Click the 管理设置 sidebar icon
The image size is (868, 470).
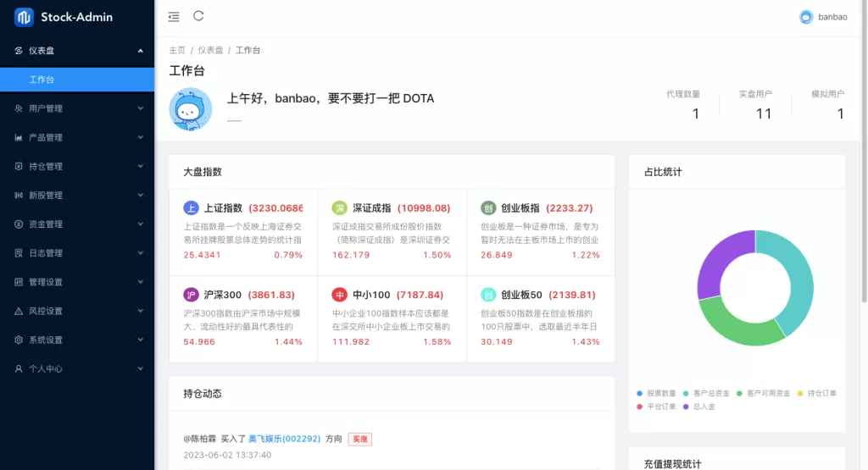[19, 282]
